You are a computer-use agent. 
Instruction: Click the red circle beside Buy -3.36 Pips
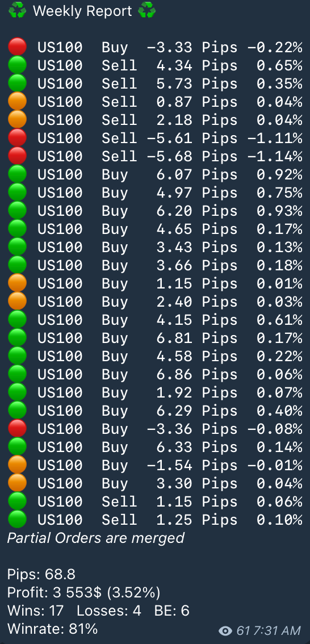[17, 428]
